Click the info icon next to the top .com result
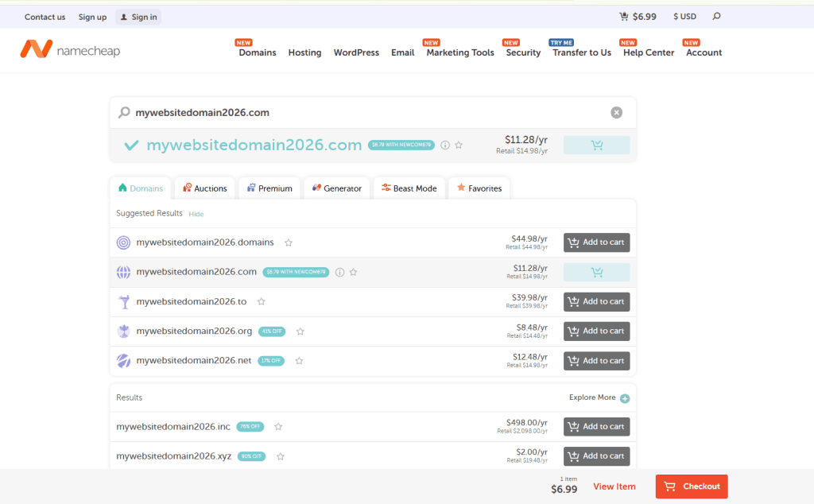Screen dimensions: 814x504 tap(445, 145)
